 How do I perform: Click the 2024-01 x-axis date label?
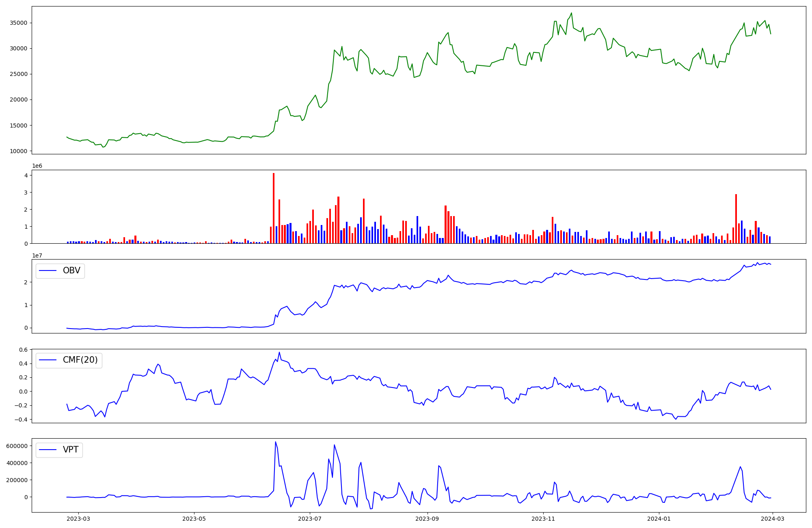click(x=659, y=519)
